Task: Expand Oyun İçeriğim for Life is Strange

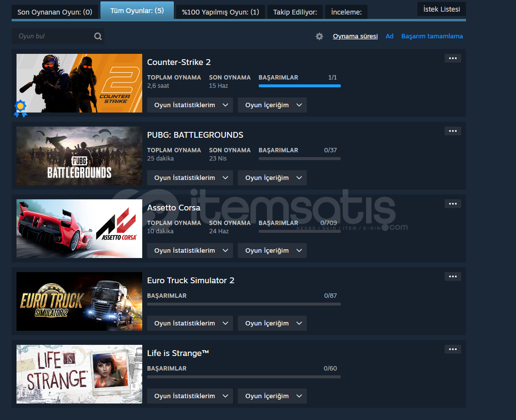Action: (x=272, y=396)
